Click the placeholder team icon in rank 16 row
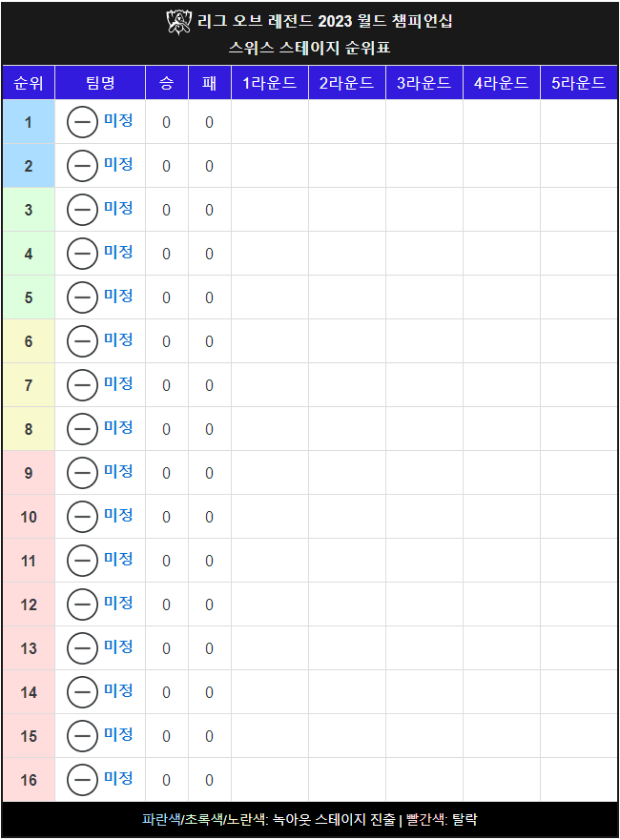The width and height of the screenshot is (620, 840). (82, 780)
